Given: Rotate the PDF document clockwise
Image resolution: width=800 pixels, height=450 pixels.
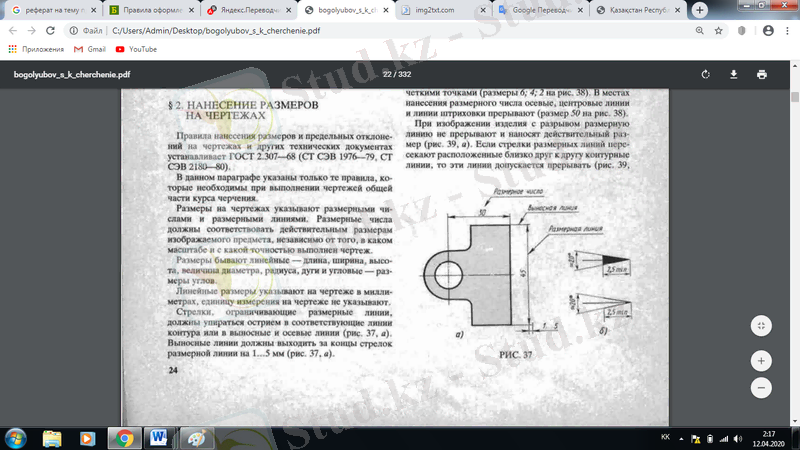Looking at the screenshot, I should (706, 74).
